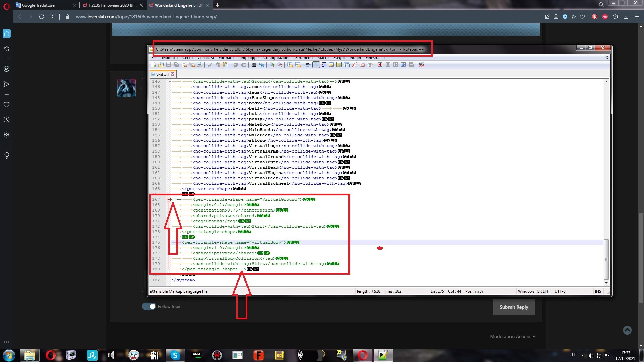Open History clock in Opera sidebar
This screenshot has width=644, height=362.
[6, 120]
